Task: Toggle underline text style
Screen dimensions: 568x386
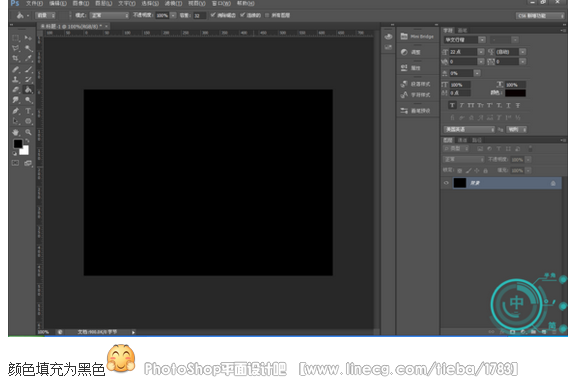Action: tap(508, 105)
